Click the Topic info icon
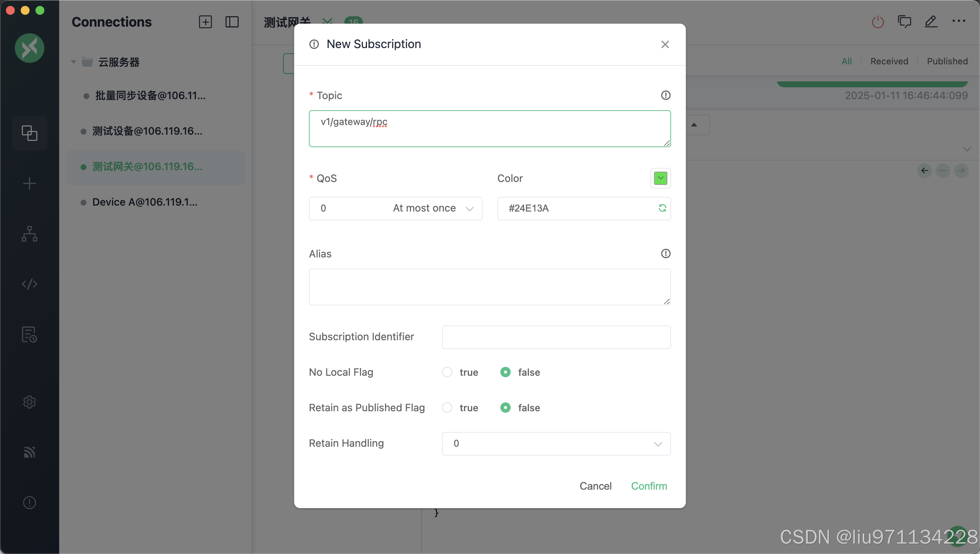The height and width of the screenshot is (554, 980). [x=666, y=95]
